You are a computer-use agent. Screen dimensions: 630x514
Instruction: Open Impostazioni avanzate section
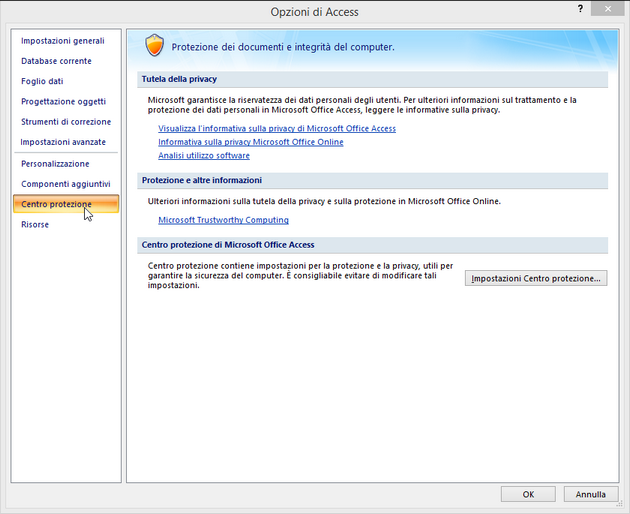coord(63,142)
